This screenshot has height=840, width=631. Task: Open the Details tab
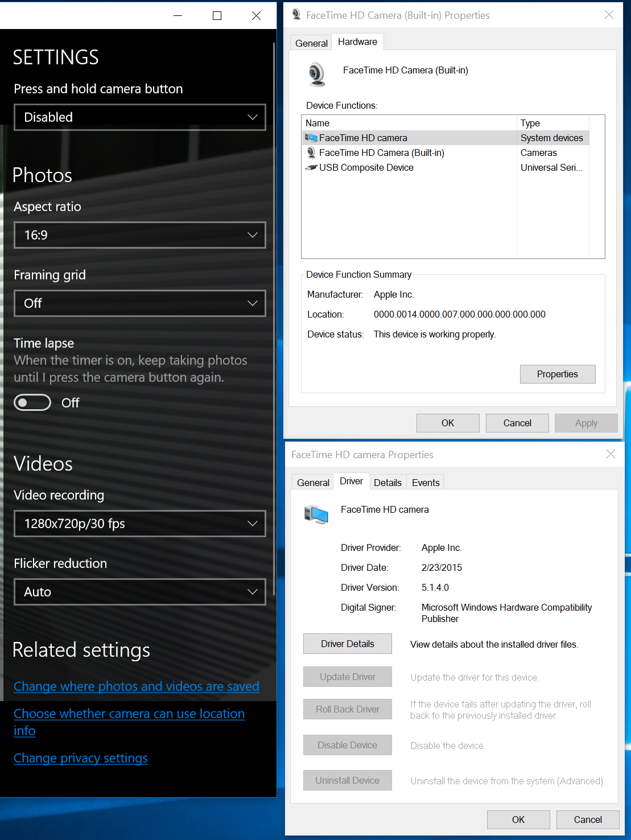pyautogui.click(x=387, y=483)
